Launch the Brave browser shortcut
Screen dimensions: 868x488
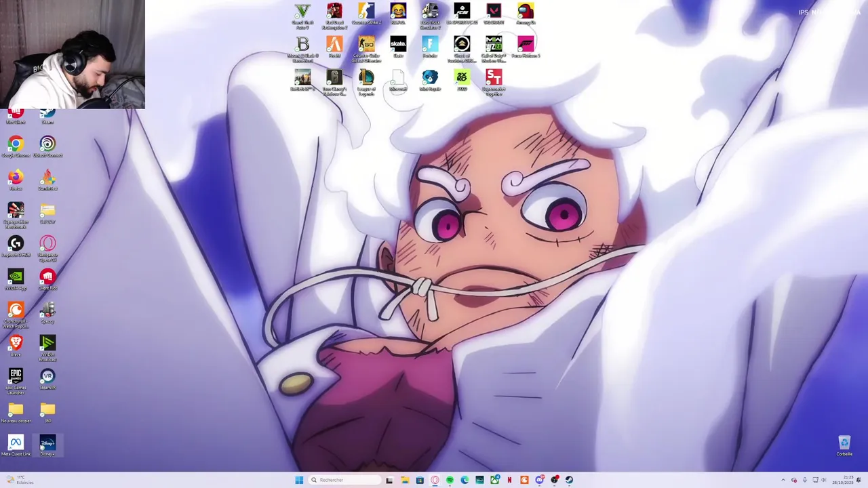[16, 346]
